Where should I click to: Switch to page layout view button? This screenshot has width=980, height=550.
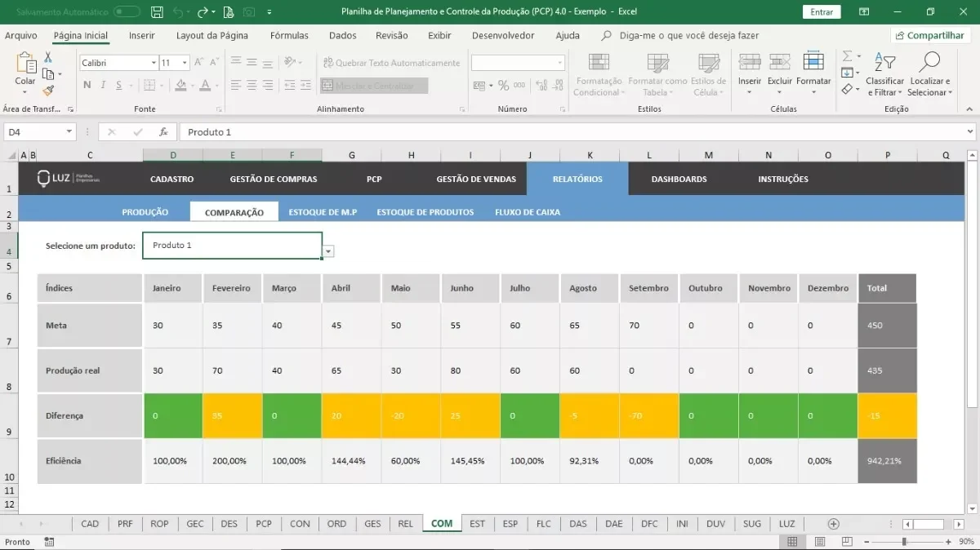pyautogui.click(x=819, y=542)
